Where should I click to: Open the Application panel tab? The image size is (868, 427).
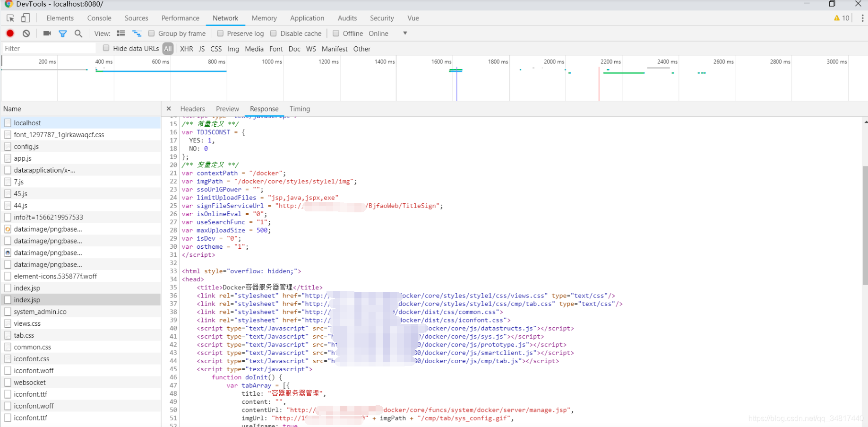307,18
